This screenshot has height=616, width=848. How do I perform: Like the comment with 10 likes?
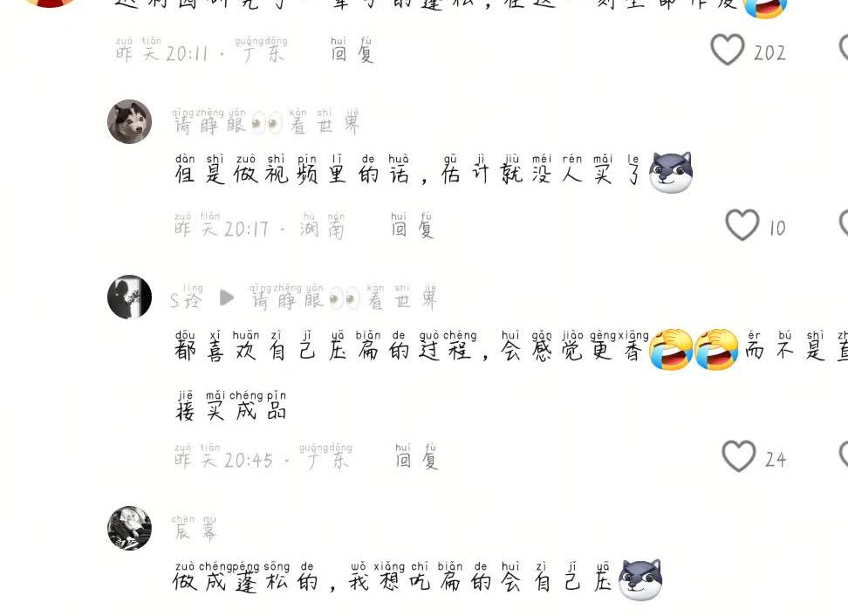(742, 225)
